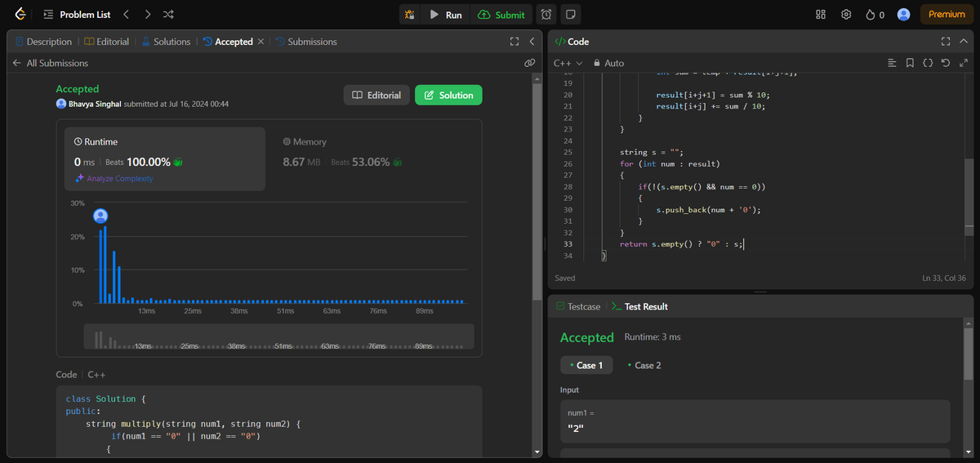This screenshot has width=980, height=463.
Task: Click Analyze Complexity link
Action: pyautogui.click(x=114, y=178)
